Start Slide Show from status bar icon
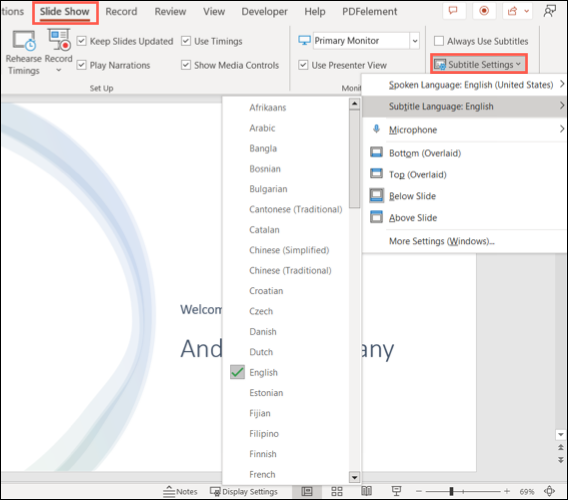568x500 pixels. tap(397, 491)
